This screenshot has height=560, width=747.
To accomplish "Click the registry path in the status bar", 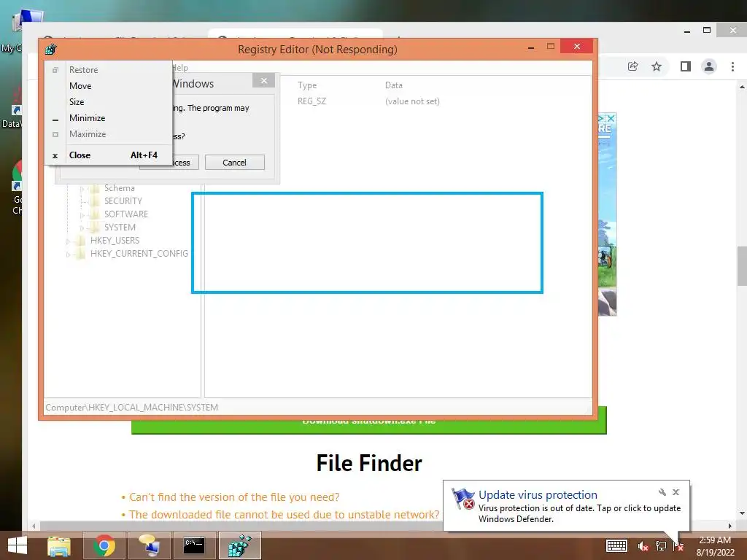I will (x=132, y=407).
